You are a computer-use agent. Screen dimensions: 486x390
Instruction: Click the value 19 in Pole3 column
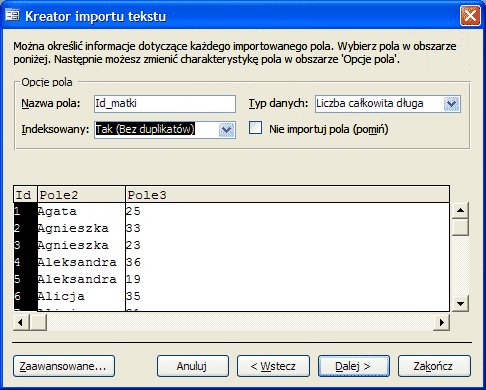tap(133, 279)
